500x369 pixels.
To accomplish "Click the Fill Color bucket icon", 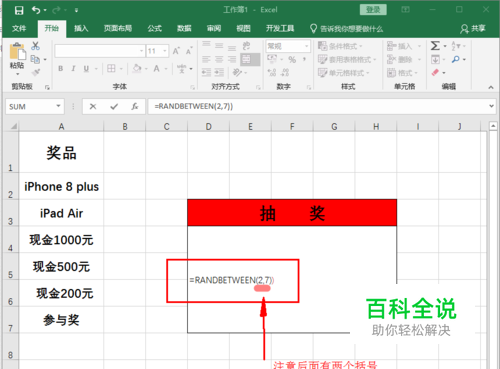I will tap(137, 69).
